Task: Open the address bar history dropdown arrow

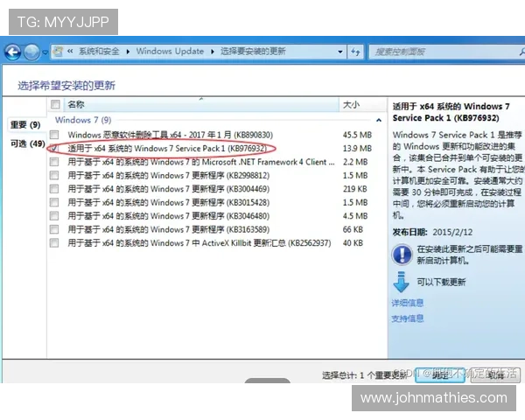Action: coord(340,52)
